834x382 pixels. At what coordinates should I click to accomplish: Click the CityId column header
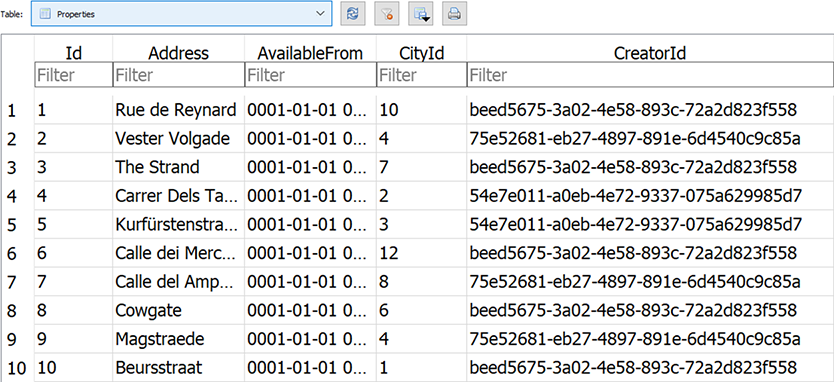[421, 53]
